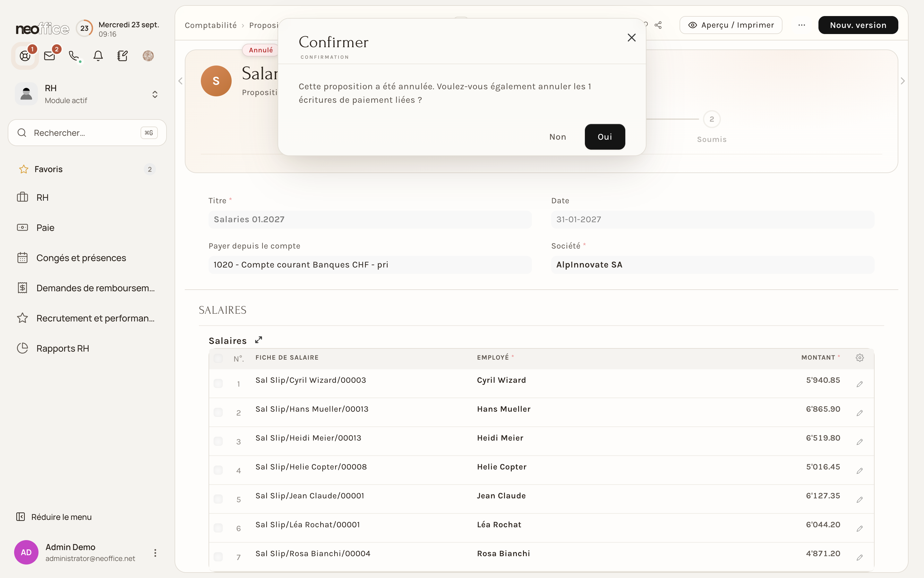Viewport: 924px width, 578px height.
Task: Open Demandes de remboursement sidebar item
Action: [x=87, y=288]
